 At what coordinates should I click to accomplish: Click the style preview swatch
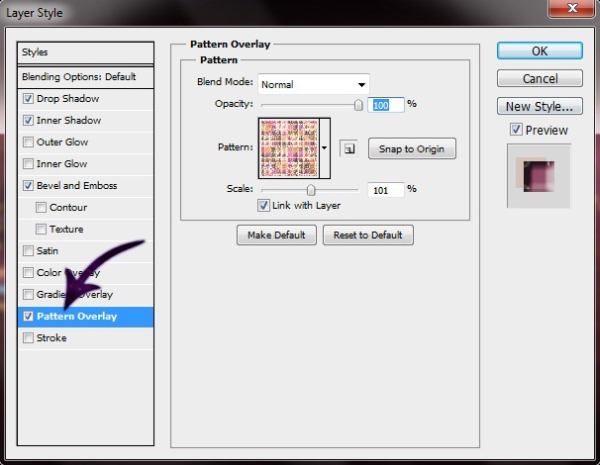(x=538, y=175)
